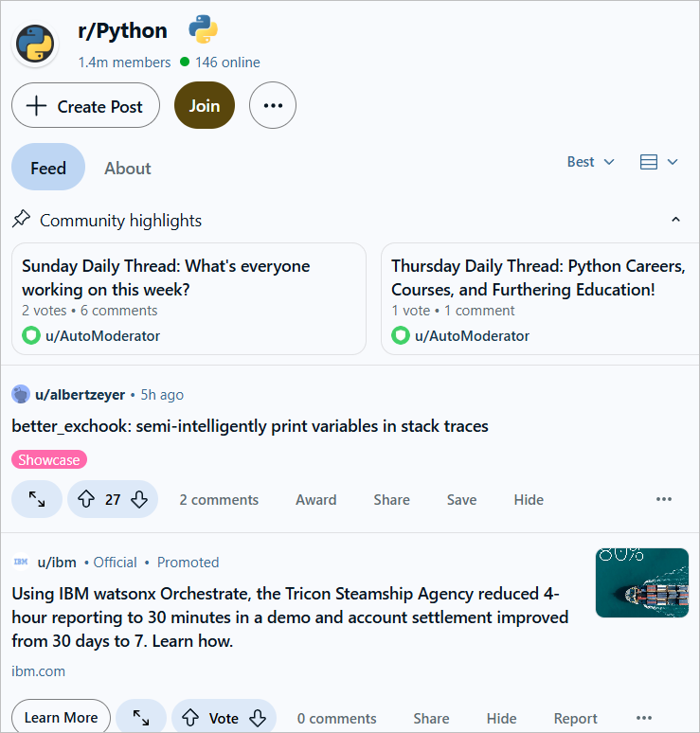Click the pin icon next to Community highlights
Screen dimensions: 700x733
pyautogui.click(x=21, y=220)
